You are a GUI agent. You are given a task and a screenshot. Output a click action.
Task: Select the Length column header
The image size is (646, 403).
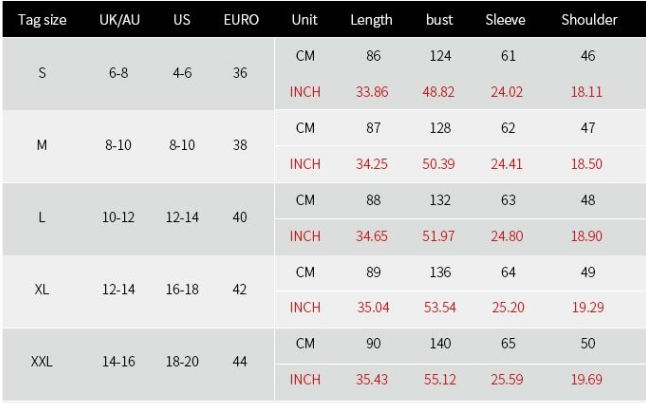(371, 20)
